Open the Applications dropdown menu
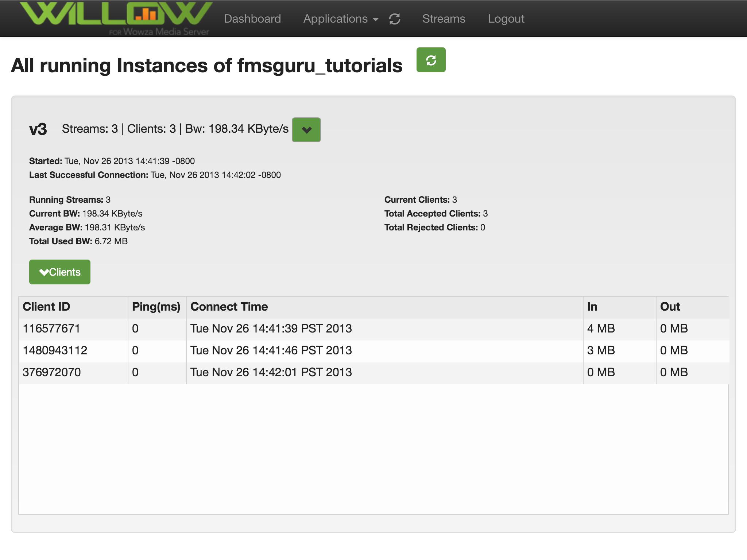Image resolution: width=747 pixels, height=560 pixels. [x=340, y=19]
